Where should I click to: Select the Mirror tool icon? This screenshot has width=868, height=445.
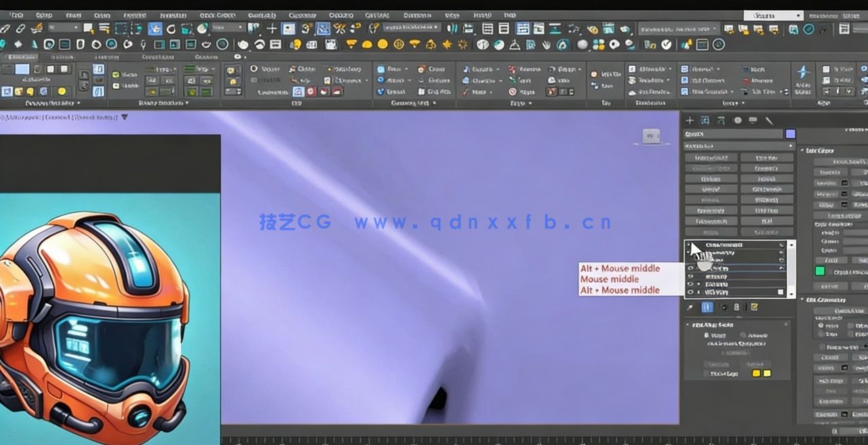(451, 28)
